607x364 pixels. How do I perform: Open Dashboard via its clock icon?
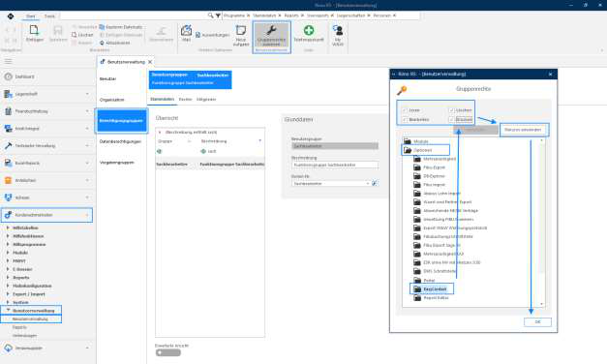8,76
